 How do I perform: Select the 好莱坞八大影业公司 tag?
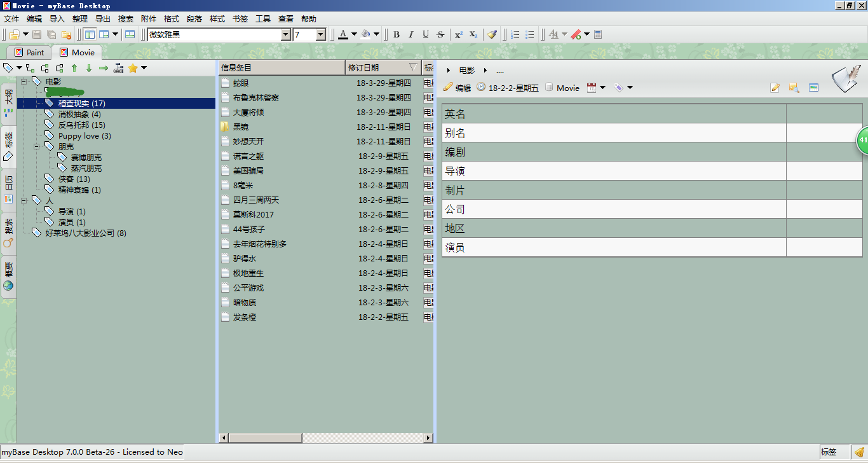pos(86,233)
